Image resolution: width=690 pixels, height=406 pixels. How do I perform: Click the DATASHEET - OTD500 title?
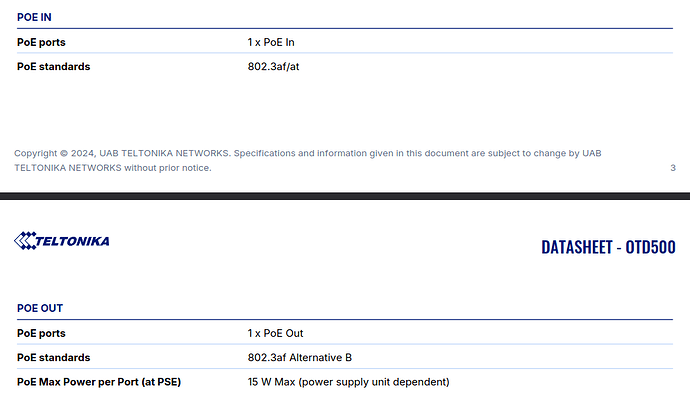pos(608,247)
